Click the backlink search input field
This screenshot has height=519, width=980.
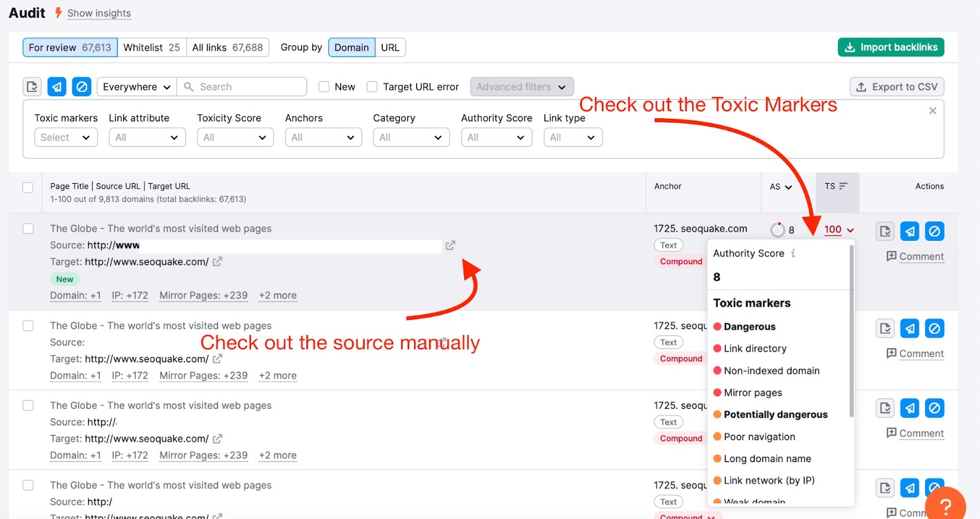(242, 87)
